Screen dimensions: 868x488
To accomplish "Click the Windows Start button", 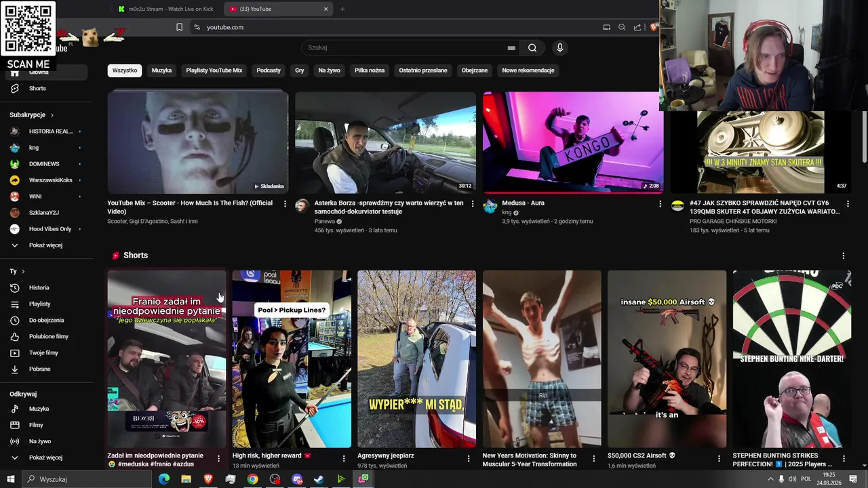I will pyautogui.click(x=10, y=479).
